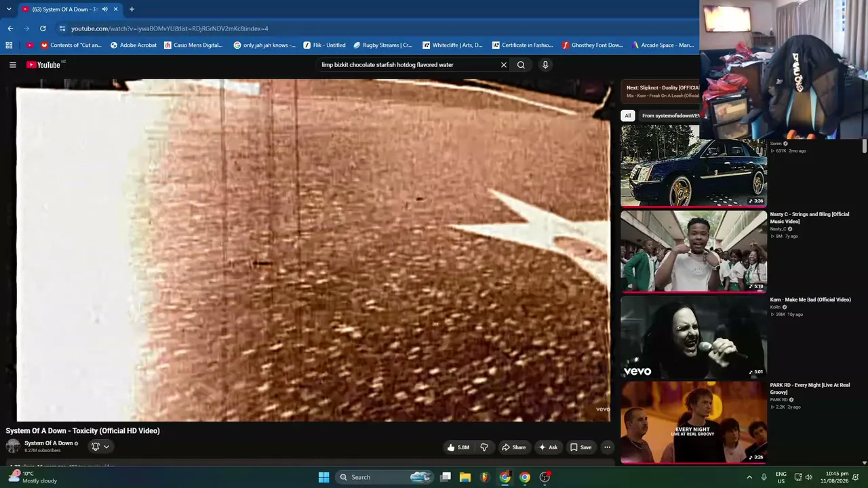Image resolution: width=868 pixels, height=488 pixels.
Task: Open the Ask AI button
Action: point(548,447)
